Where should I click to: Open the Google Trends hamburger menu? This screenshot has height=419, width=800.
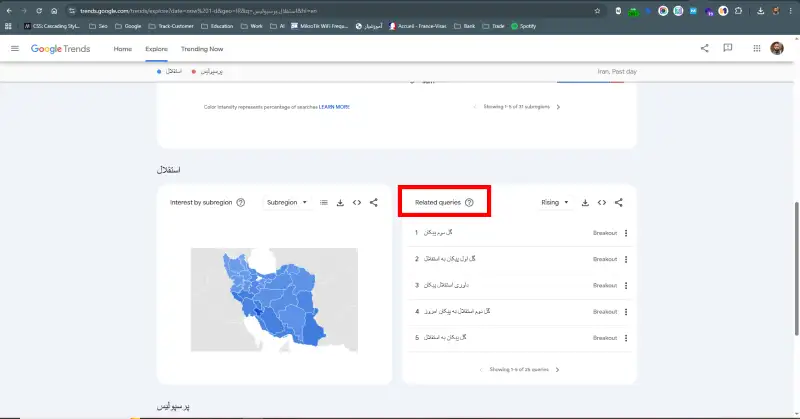coord(14,48)
